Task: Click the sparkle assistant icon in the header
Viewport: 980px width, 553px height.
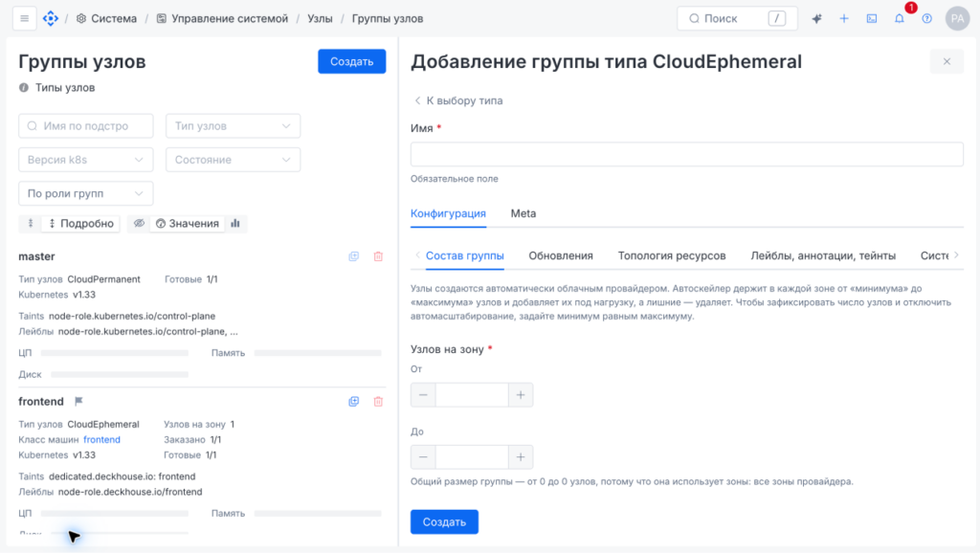Action: point(817,19)
